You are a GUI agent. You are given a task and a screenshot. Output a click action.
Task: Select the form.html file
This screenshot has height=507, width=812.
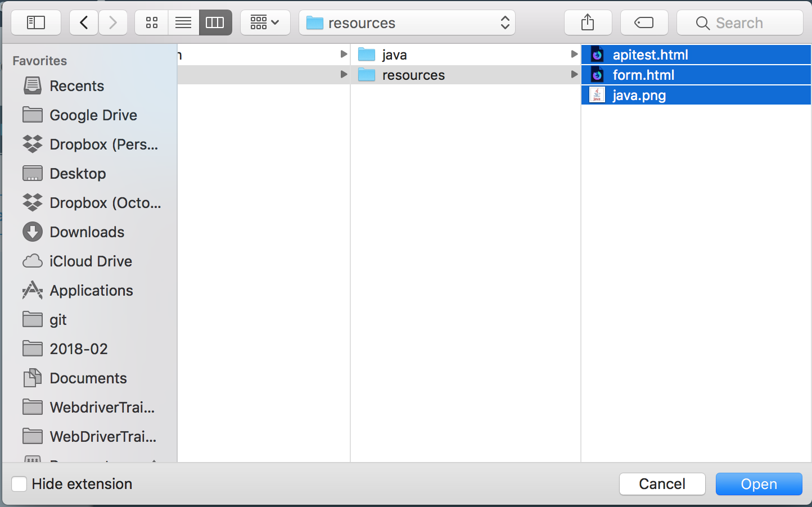(643, 75)
